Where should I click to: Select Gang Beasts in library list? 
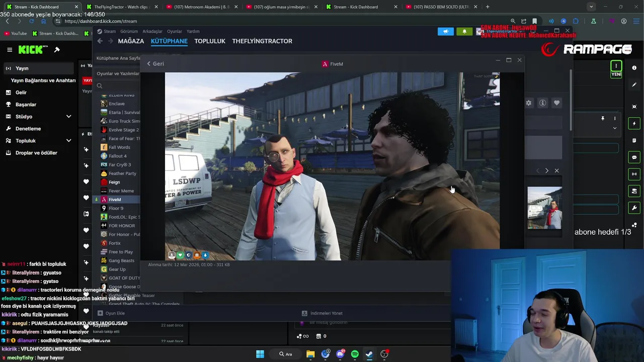121,260
